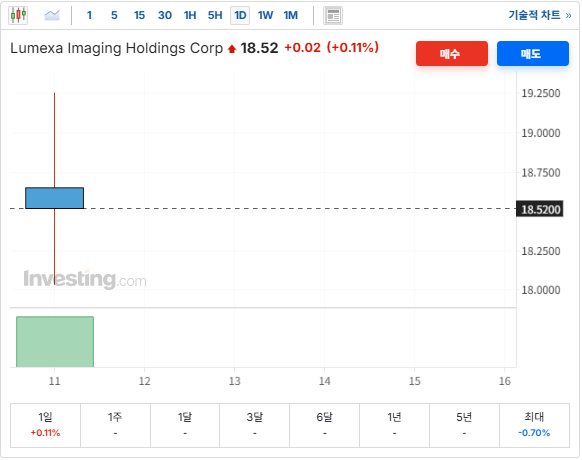This screenshot has height=460, width=582.
Task: Switch to area chart type
Action: click(x=52, y=16)
